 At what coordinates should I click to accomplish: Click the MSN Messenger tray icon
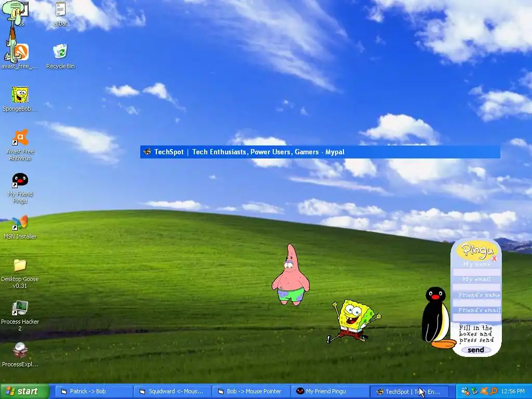coord(465,391)
